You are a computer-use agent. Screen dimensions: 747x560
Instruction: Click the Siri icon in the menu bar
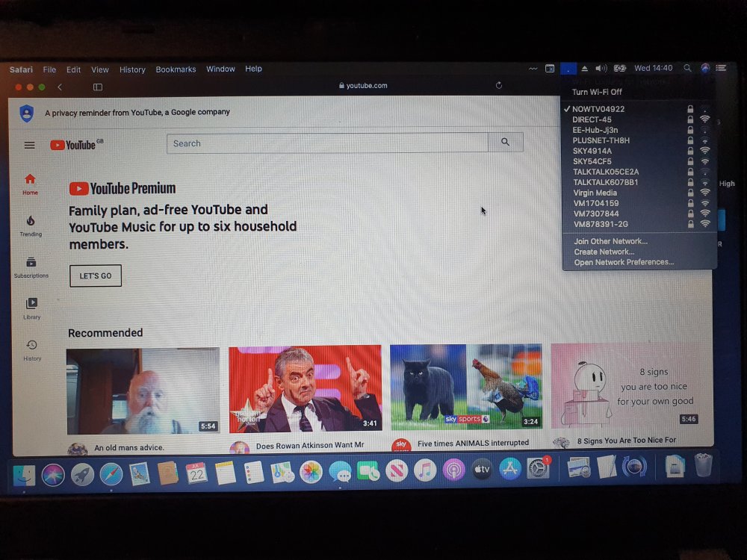coord(705,68)
